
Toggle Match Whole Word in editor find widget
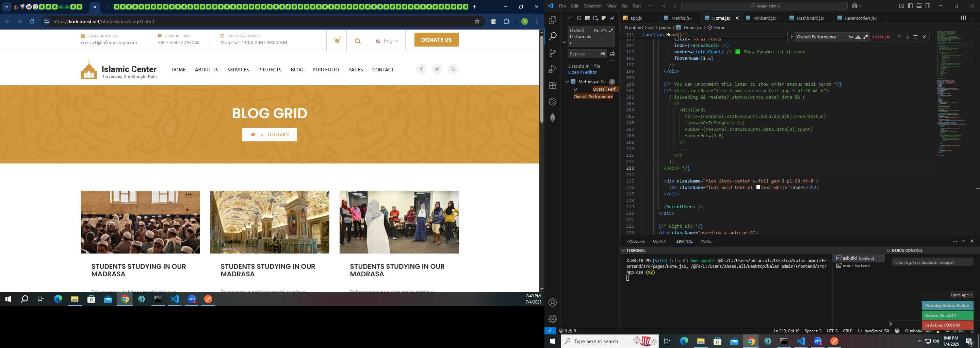[858, 37]
